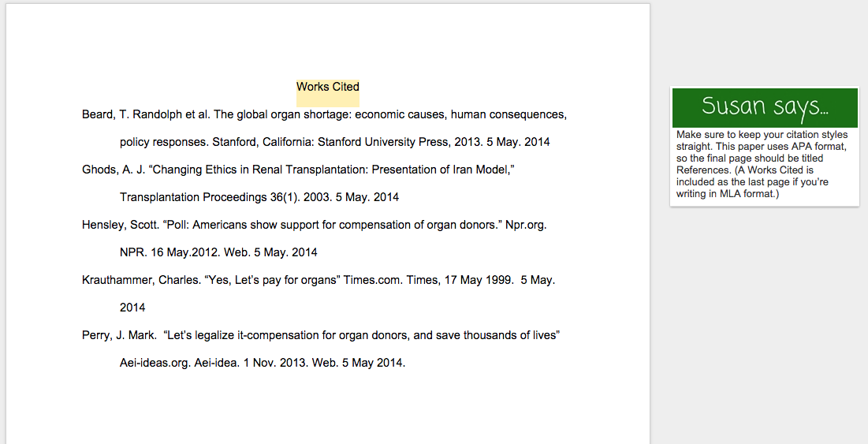This screenshot has width=868, height=444.
Task: Open the green Susan says comment header
Action: click(x=764, y=107)
